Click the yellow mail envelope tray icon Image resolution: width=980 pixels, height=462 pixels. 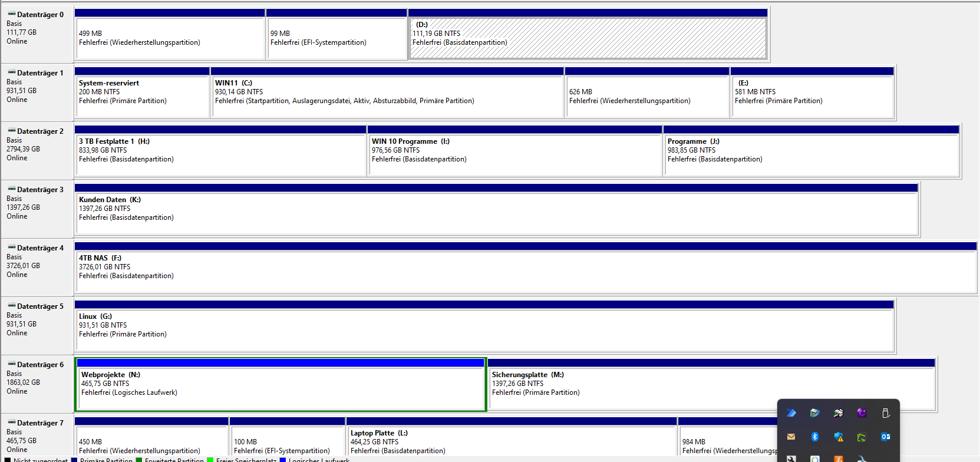(791, 437)
